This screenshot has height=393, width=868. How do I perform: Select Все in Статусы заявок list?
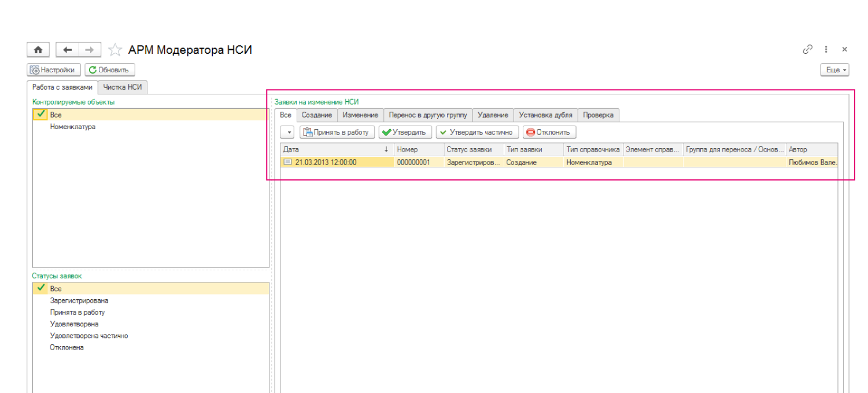tap(56, 288)
